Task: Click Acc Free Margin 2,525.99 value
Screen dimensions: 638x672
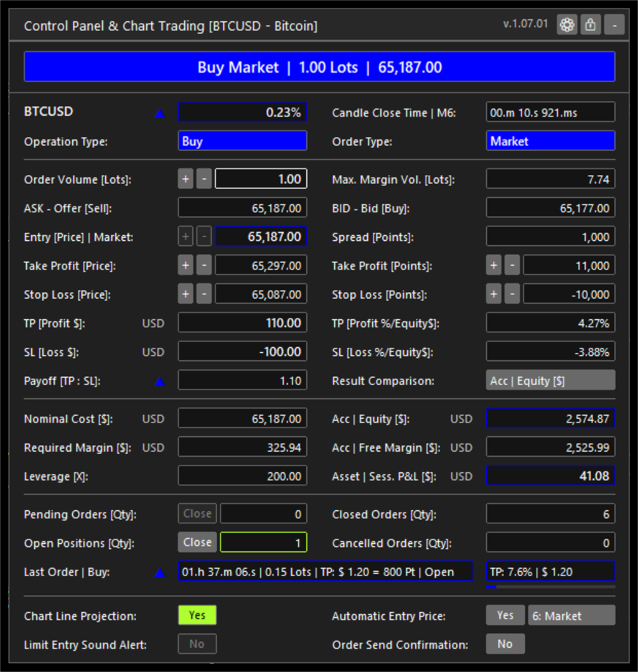Action: (550, 447)
